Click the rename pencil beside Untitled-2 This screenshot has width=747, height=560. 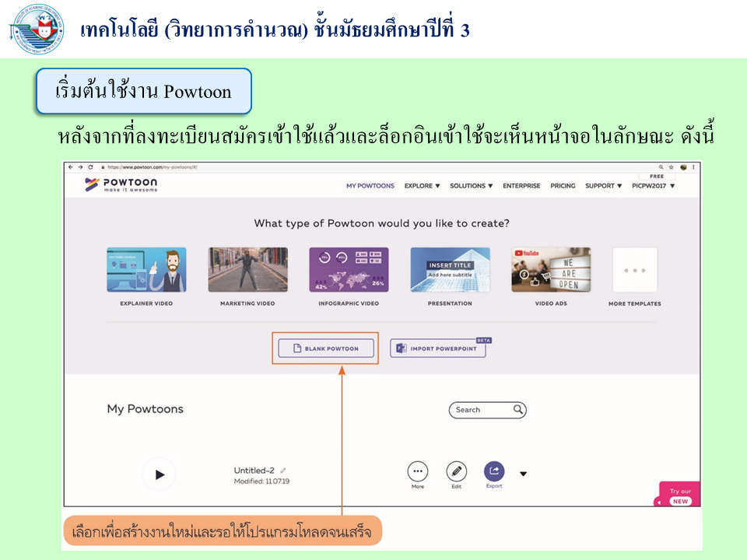(x=283, y=471)
